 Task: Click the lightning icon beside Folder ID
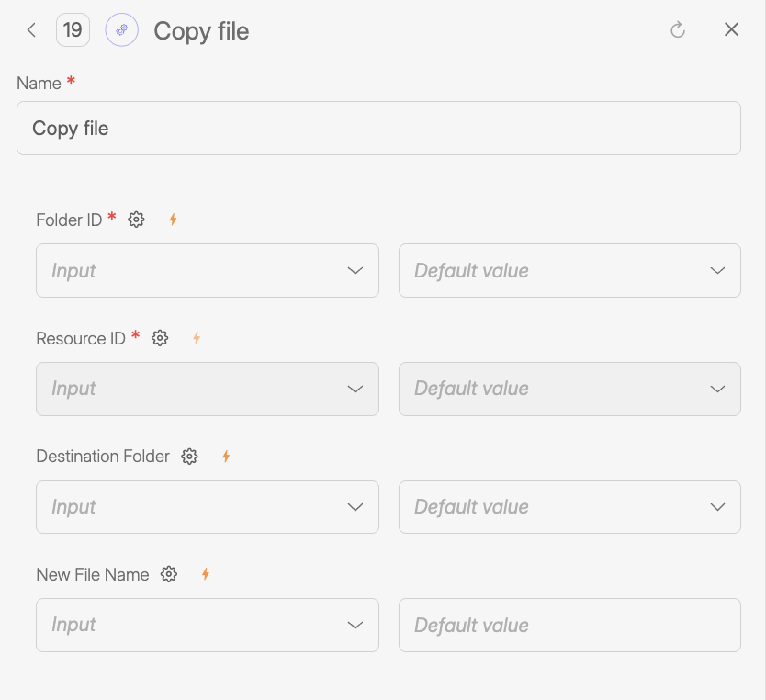[x=173, y=220]
